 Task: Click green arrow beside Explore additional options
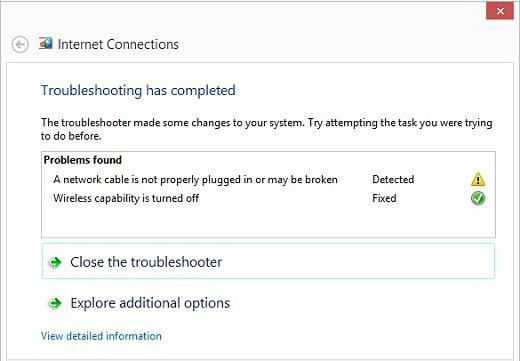(x=55, y=303)
